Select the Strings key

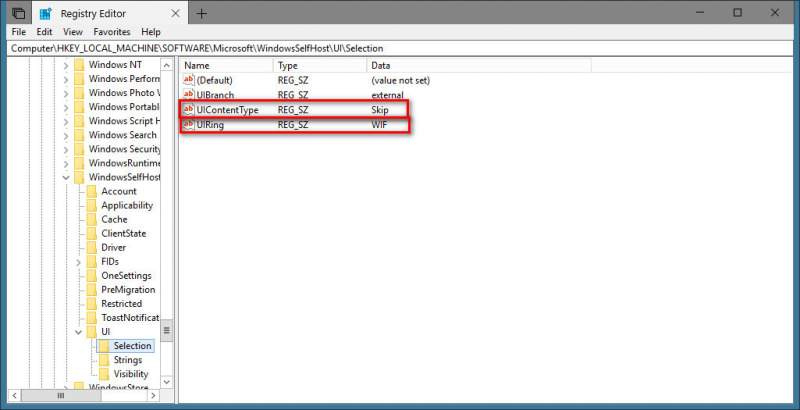(x=128, y=360)
